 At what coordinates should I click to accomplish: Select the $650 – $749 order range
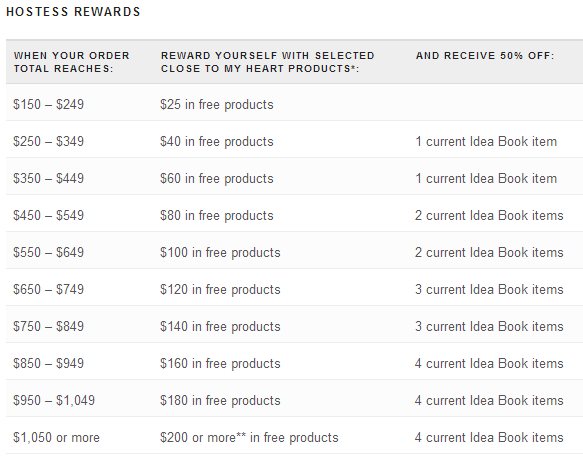pos(48,289)
